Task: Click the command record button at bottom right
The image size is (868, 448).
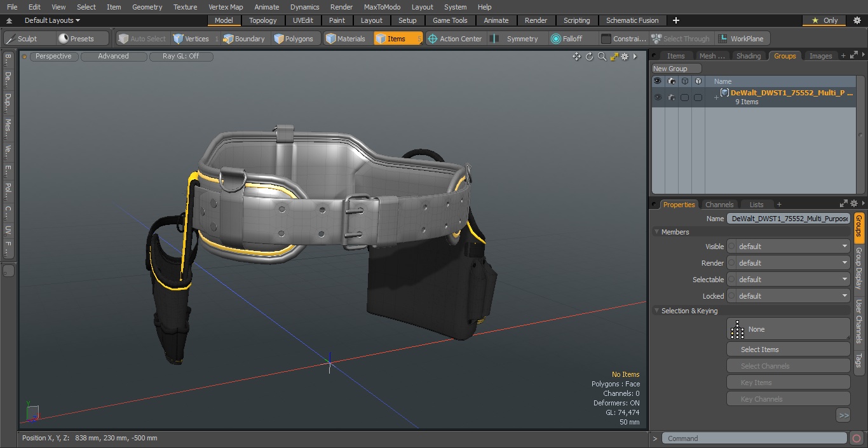Action: click(x=856, y=438)
